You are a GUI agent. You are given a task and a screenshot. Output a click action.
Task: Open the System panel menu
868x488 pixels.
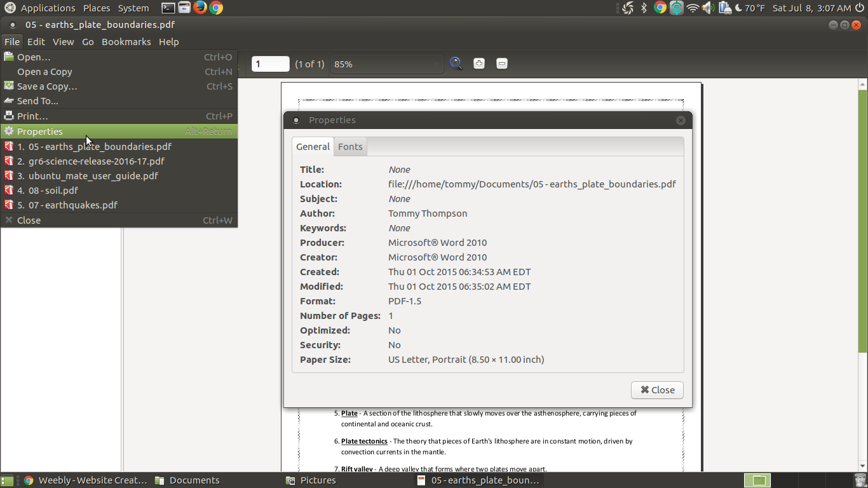(x=133, y=8)
